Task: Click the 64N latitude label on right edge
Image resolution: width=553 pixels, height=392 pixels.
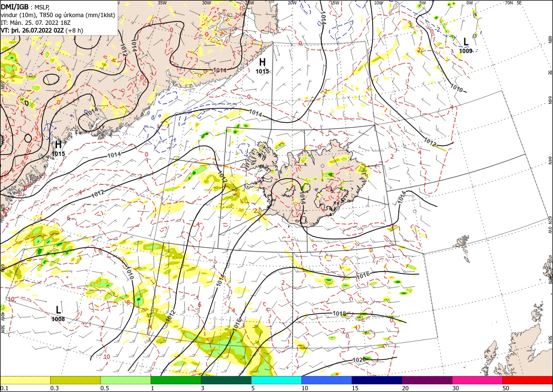Action: pos(550,160)
